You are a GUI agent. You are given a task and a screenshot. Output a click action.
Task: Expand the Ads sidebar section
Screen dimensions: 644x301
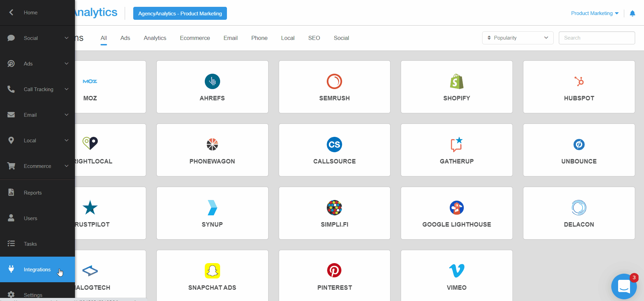(66, 63)
